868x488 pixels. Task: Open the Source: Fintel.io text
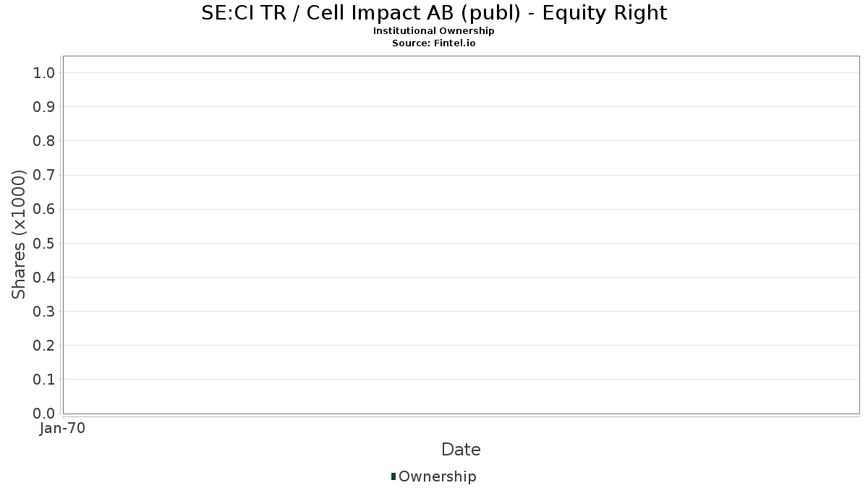(x=433, y=43)
